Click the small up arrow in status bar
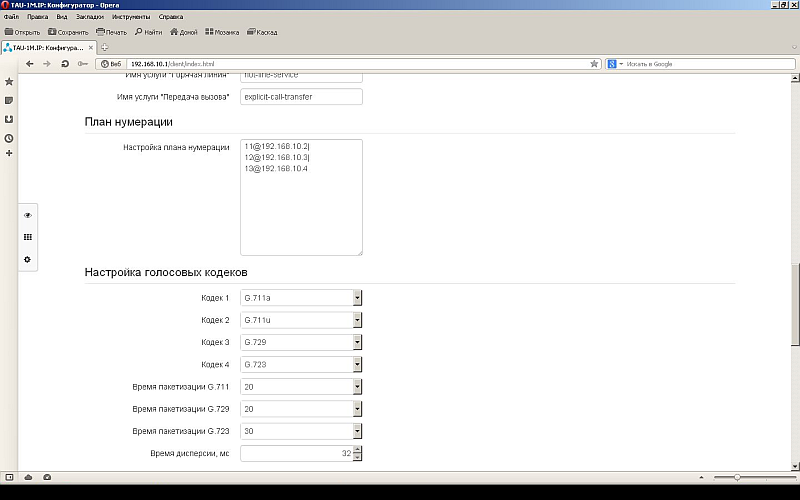This screenshot has width=800, height=500. 701,478
